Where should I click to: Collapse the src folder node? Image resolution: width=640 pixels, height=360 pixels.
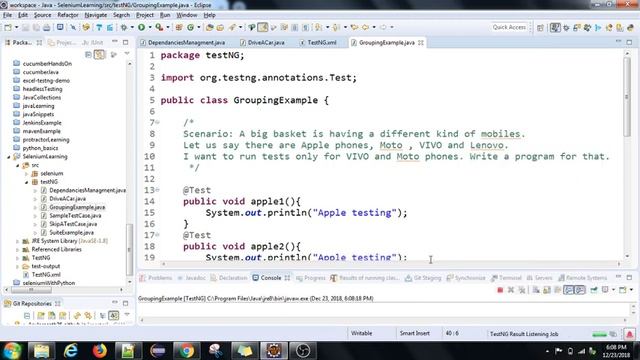[x=18, y=165]
